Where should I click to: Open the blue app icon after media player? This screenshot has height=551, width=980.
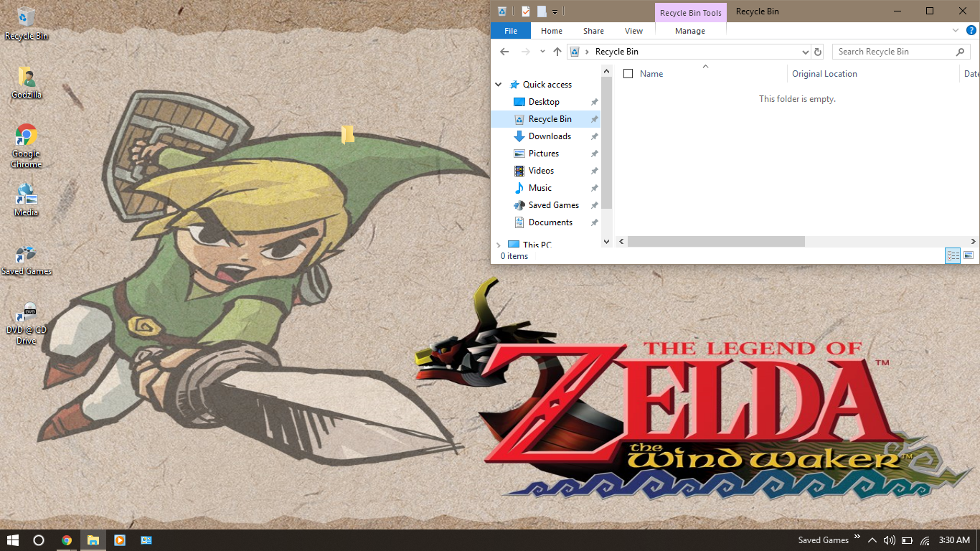click(x=146, y=540)
